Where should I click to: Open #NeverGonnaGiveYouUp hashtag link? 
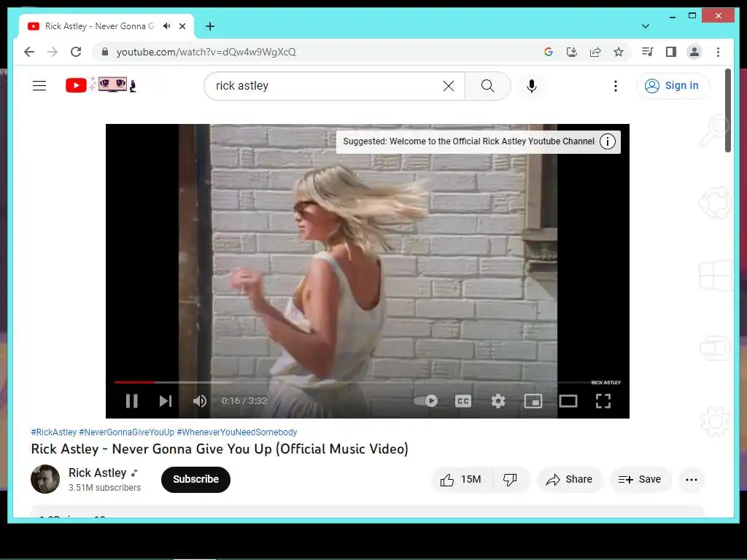(127, 432)
